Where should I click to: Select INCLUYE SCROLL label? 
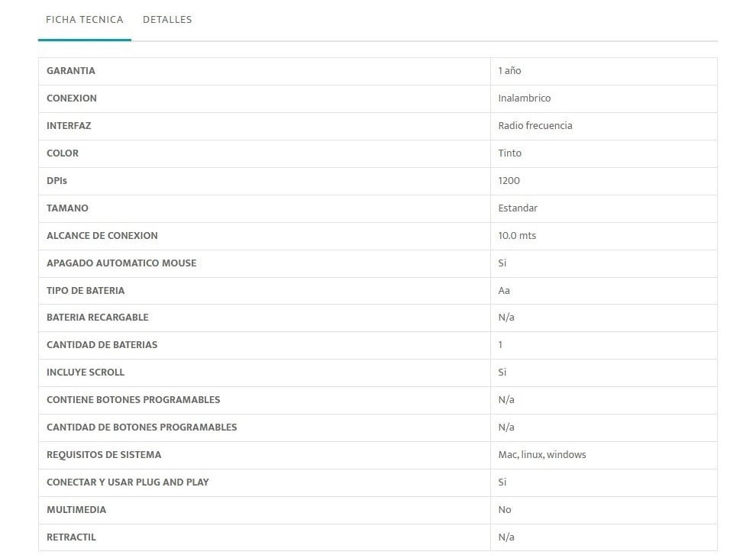pos(86,373)
